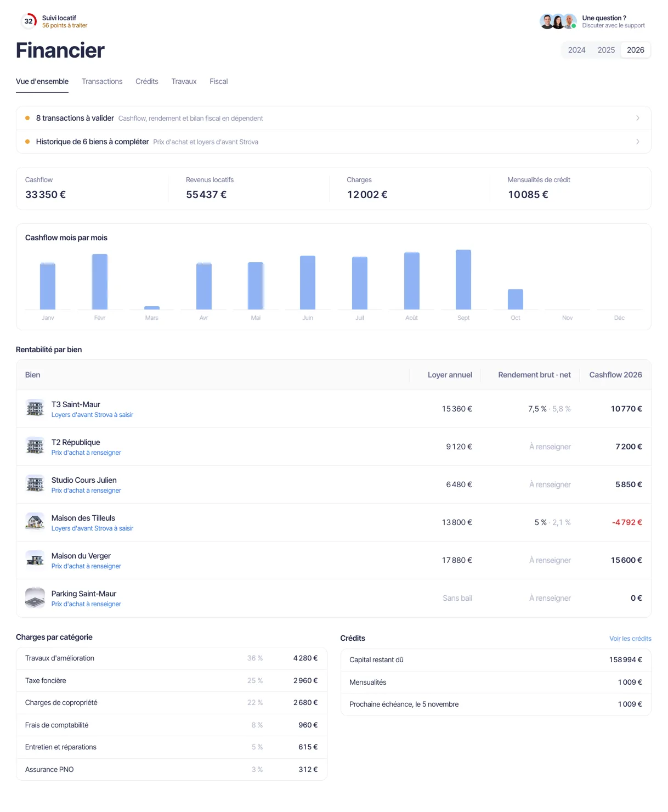Viewport: 668px width, 812px height.
Task: Click Loyers d'avant Strova à saisir under Maison des Tilleuls
Action: 92,528
